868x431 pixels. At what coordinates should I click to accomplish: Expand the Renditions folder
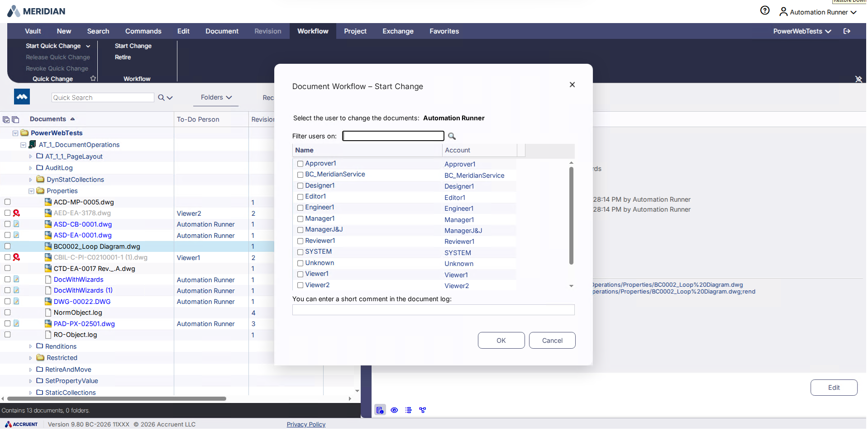tap(30, 346)
